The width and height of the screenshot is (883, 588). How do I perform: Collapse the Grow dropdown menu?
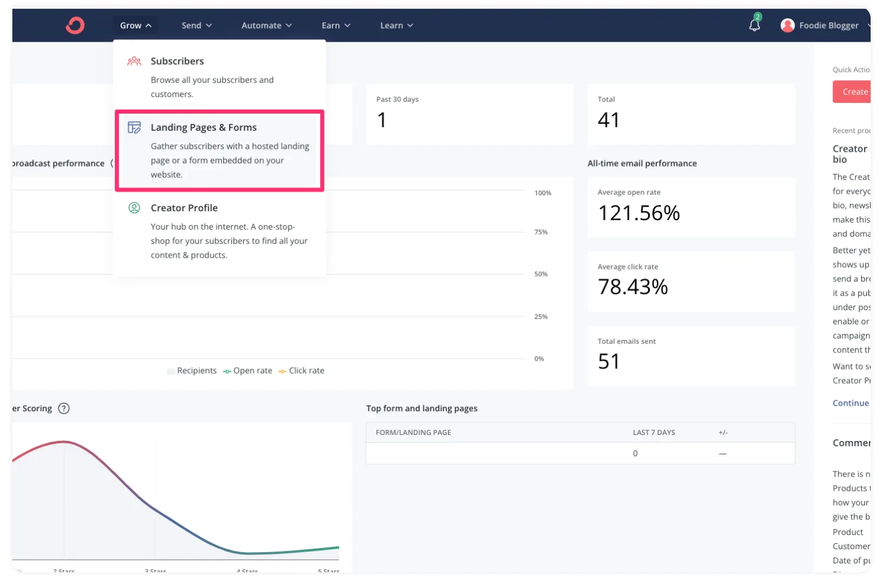coord(135,25)
